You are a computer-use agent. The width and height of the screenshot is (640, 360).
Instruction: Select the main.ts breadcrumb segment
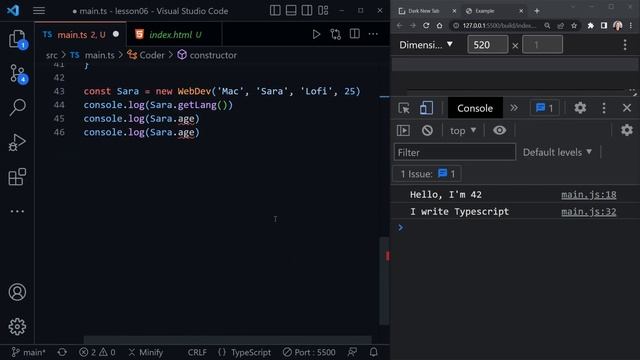tap(100, 55)
